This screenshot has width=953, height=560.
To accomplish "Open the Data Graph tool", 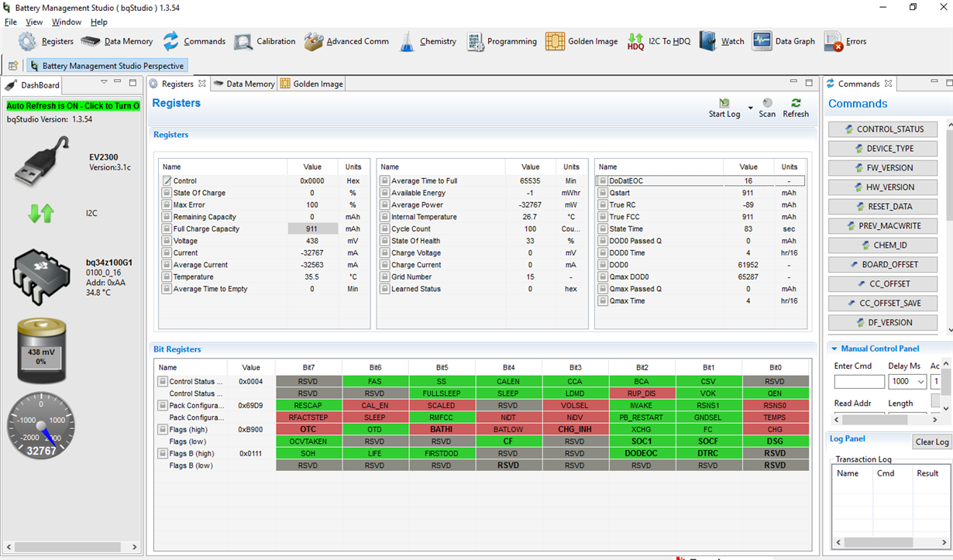I will click(x=783, y=41).
